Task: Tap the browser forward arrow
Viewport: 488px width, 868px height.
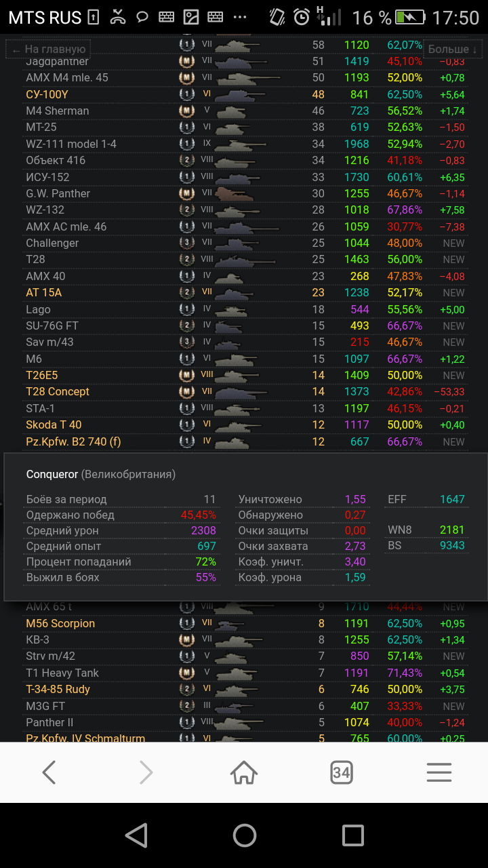Action: pyautogui.click(x=146, y=772)
